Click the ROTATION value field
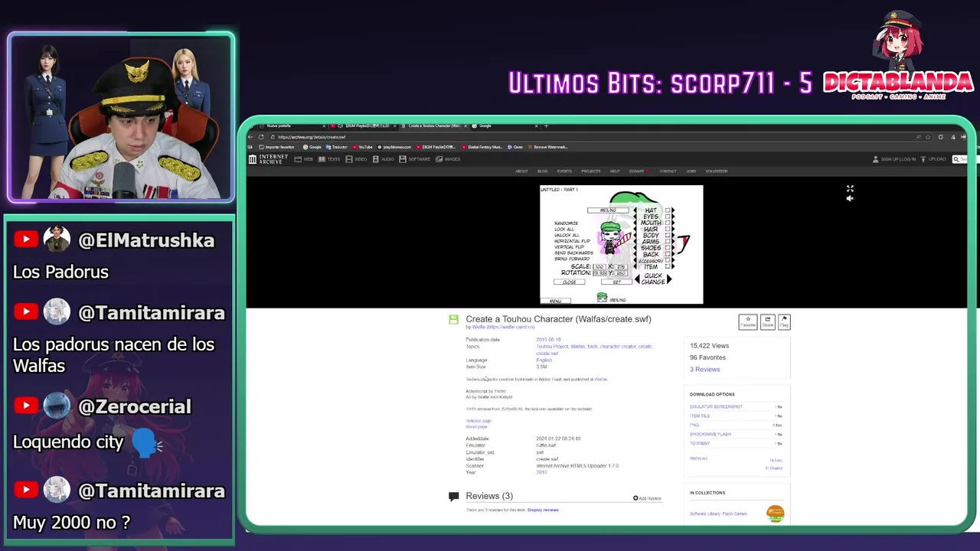The image size is (980, 551). 599,273
